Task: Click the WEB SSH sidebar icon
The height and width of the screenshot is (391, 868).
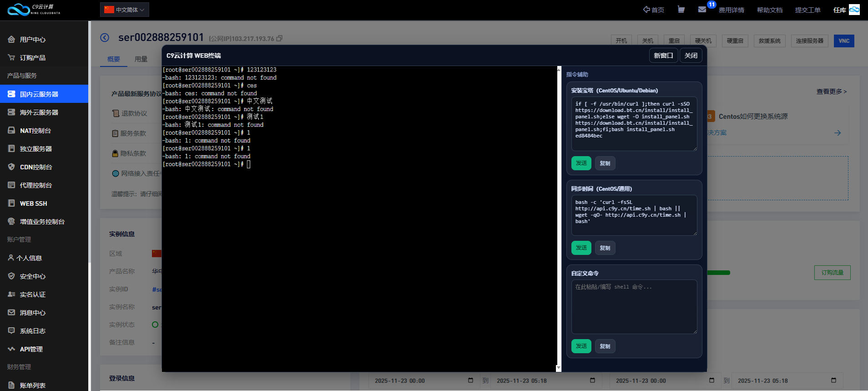Action: click(11, 203)
